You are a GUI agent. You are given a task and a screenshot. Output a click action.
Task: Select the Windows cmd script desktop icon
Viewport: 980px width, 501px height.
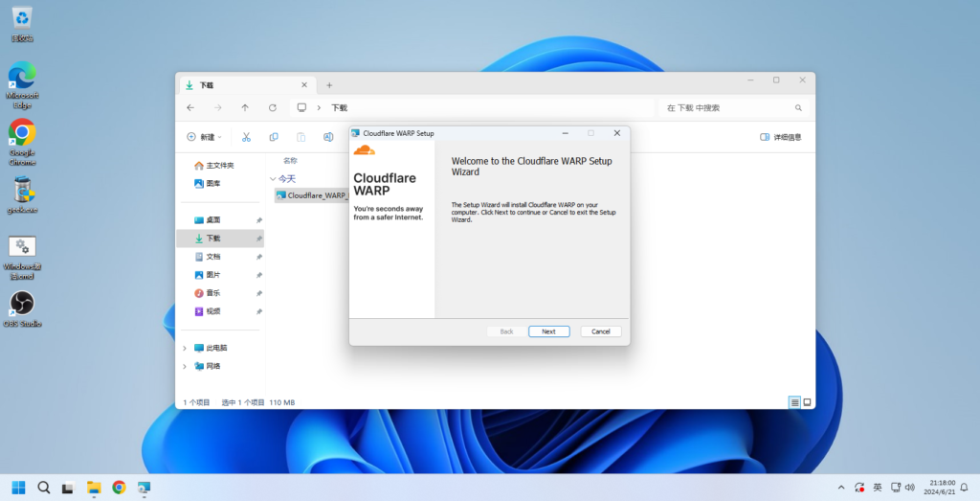point(22,257)
